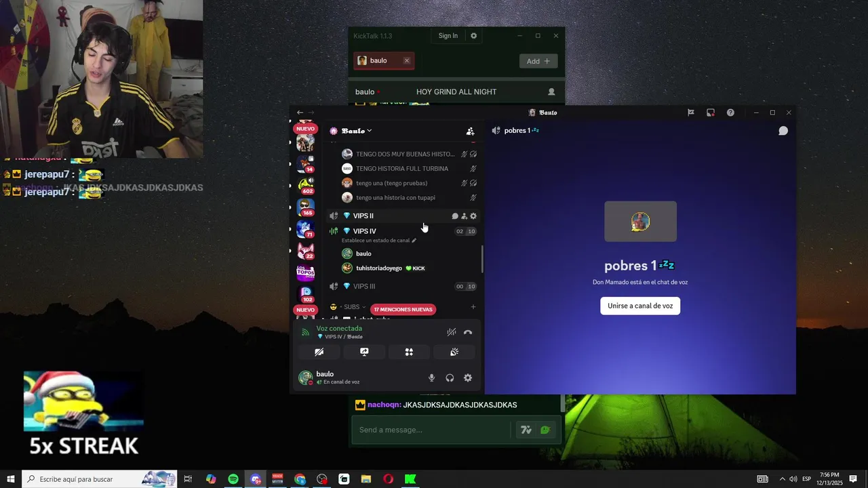
Task: Click Sign In in KickTalk
Action: point(448,36)
